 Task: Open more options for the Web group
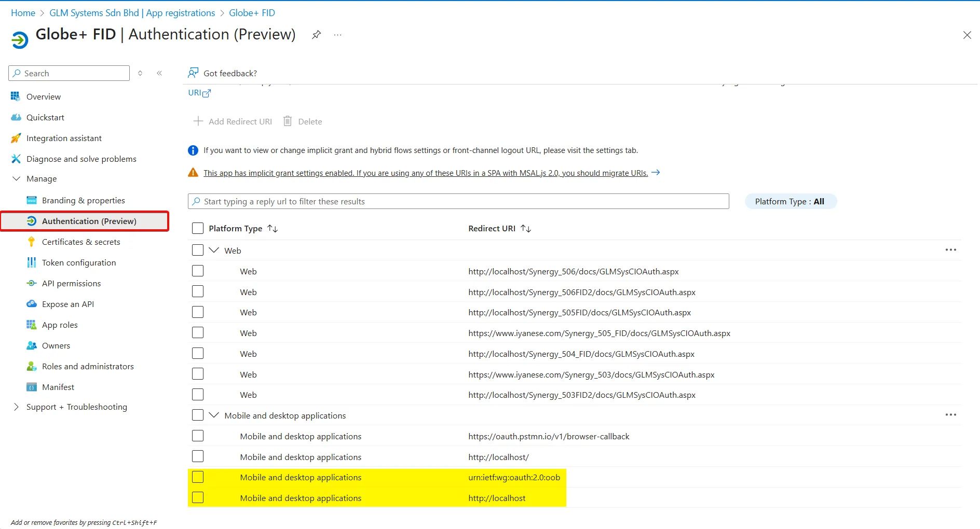[950, 250]
